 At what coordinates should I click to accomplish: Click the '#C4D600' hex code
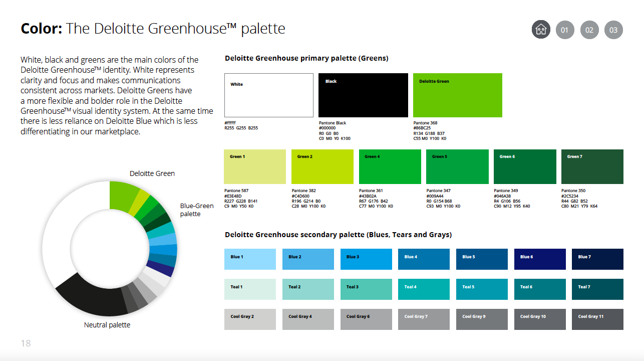click(x=301, y=196)
